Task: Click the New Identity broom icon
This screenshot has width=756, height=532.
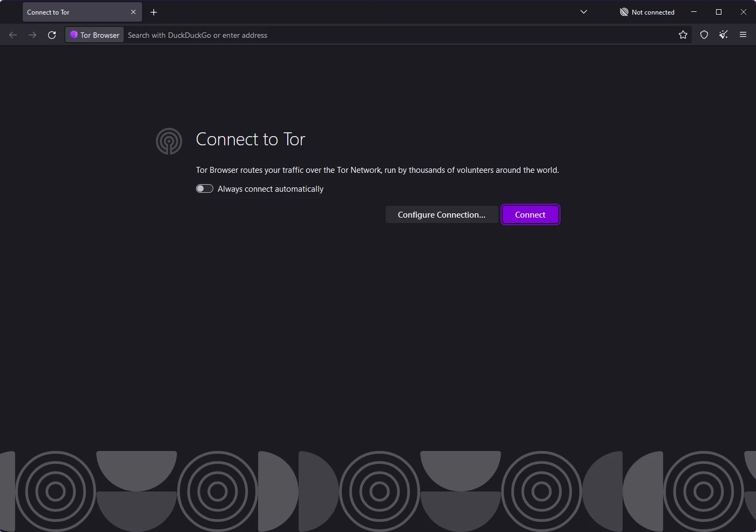Action: [724, 35]
